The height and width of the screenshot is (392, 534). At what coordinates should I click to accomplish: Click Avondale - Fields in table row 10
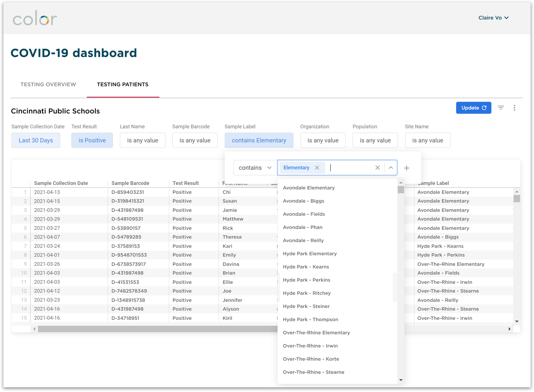click(438, 273)
